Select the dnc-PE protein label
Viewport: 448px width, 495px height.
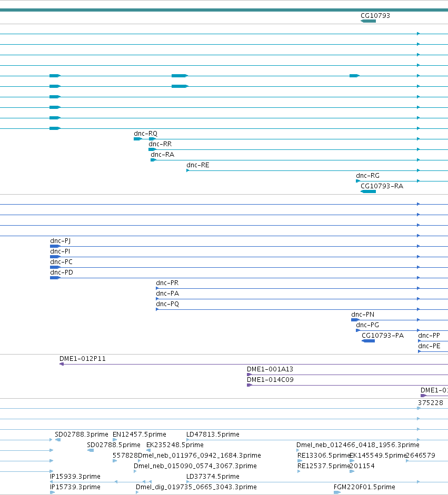(429, 346)
